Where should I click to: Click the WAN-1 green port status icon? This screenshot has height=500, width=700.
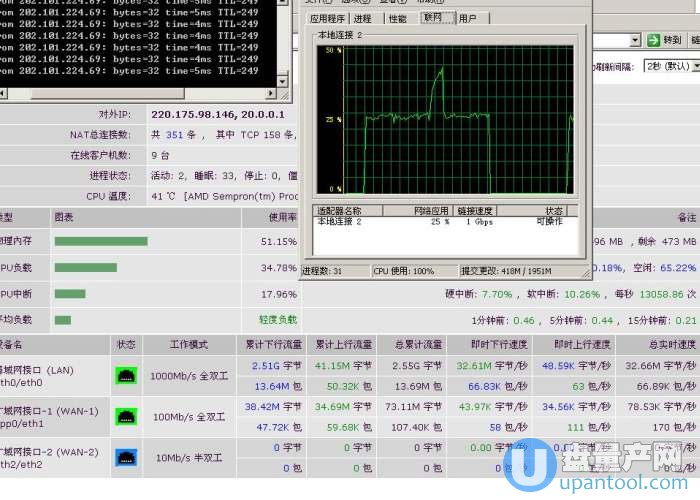coord(126,417)
